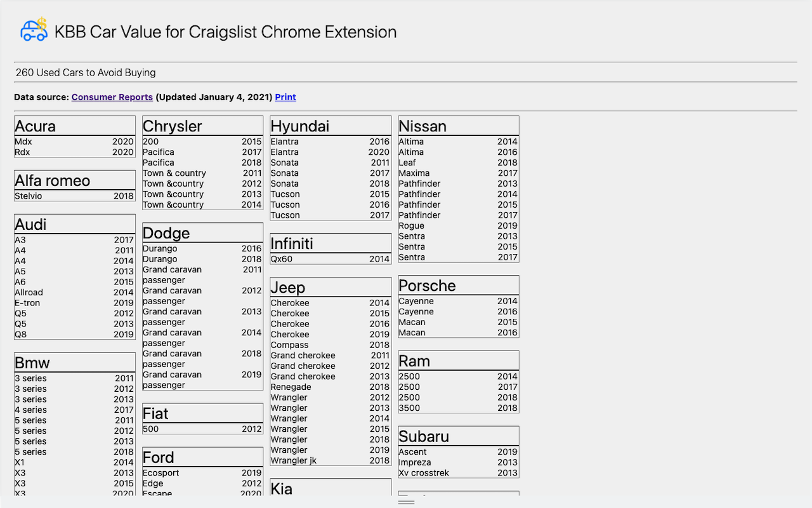Select the Audi A6 2015 row
The image size is (812, 508).
point(75,282)
